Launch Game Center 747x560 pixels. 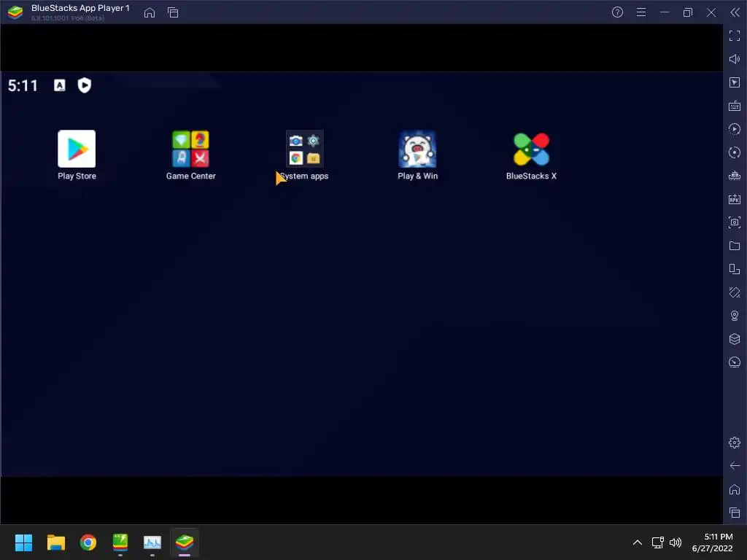point(190,149)
